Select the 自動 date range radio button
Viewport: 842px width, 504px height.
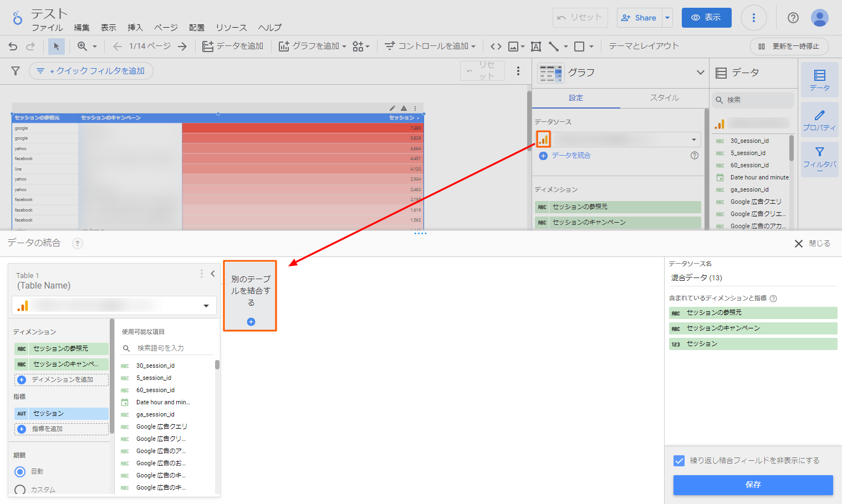[20, 472]
